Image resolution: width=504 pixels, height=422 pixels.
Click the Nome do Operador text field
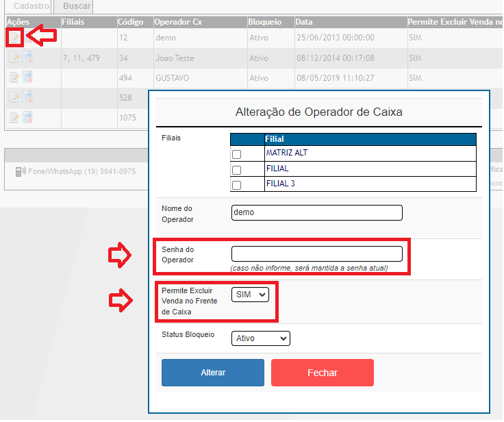317,212
